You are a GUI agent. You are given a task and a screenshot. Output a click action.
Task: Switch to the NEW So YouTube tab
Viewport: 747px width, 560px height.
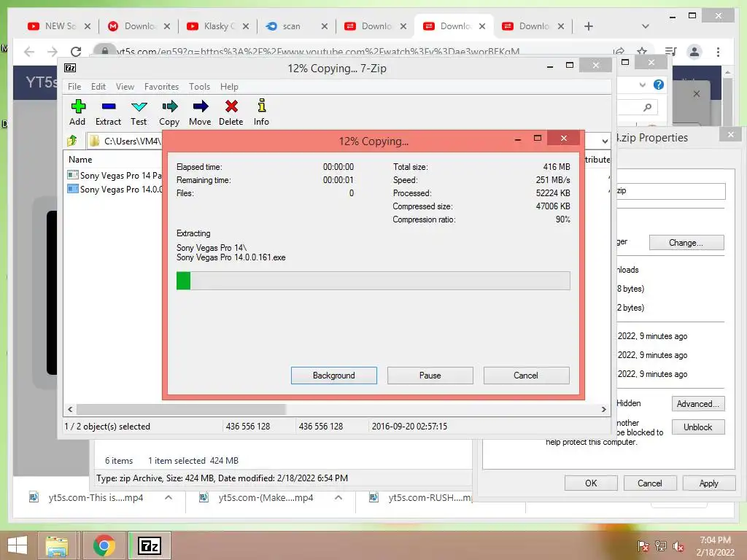pyautogui.click(x=59, y=26)
